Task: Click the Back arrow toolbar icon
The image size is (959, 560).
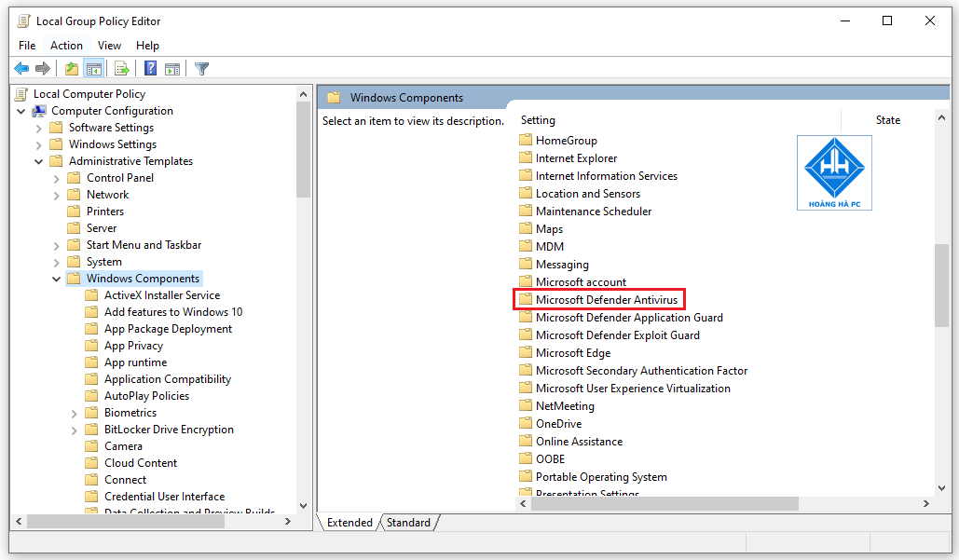Action: coord(21,68)
